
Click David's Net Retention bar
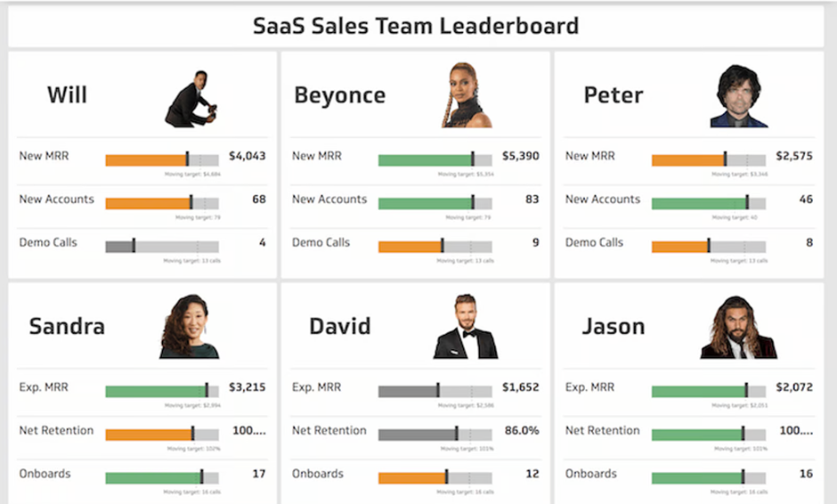click(x=435, y=435)
